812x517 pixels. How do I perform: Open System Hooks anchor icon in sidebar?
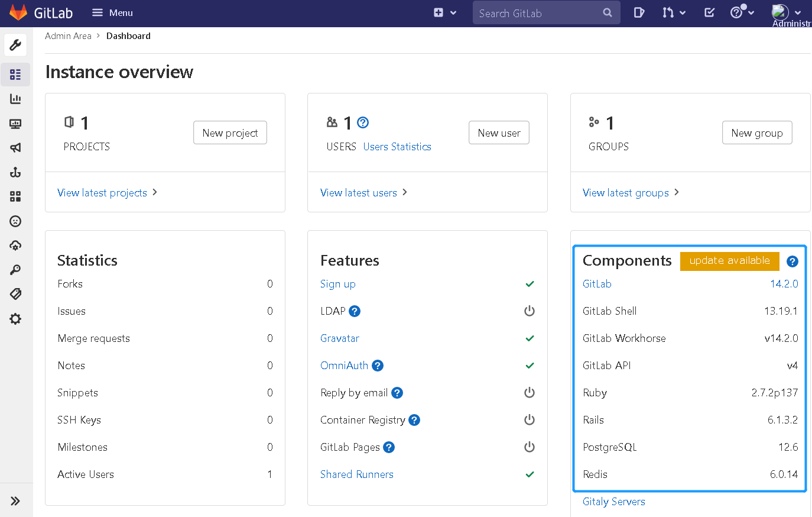tap(15, 172)
